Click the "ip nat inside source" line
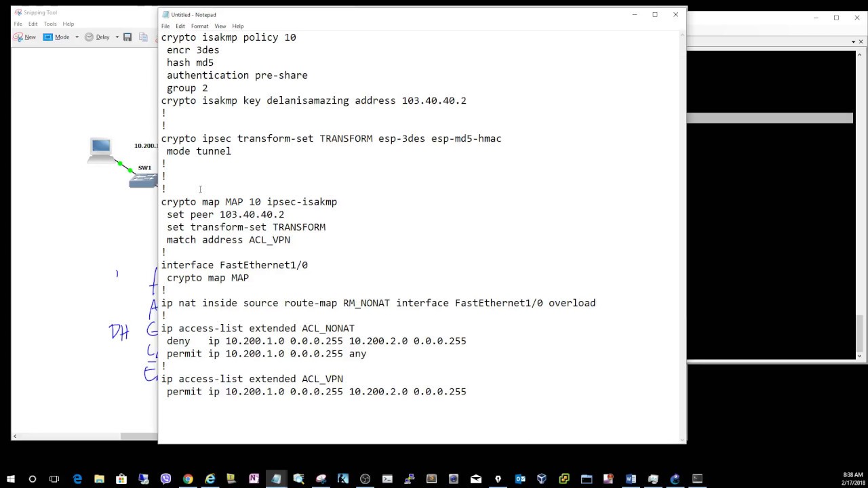The height and width of the screenshot is (488, 868). coord(378,303)
